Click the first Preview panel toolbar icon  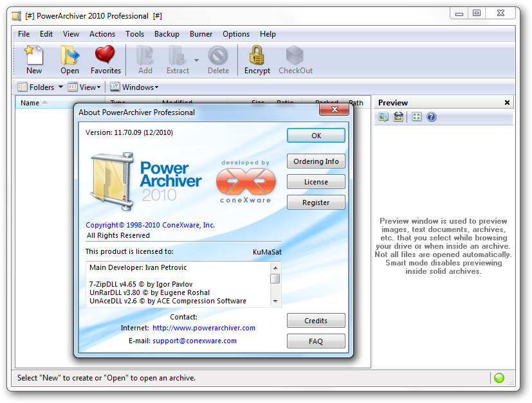click(x=383, y=117)
